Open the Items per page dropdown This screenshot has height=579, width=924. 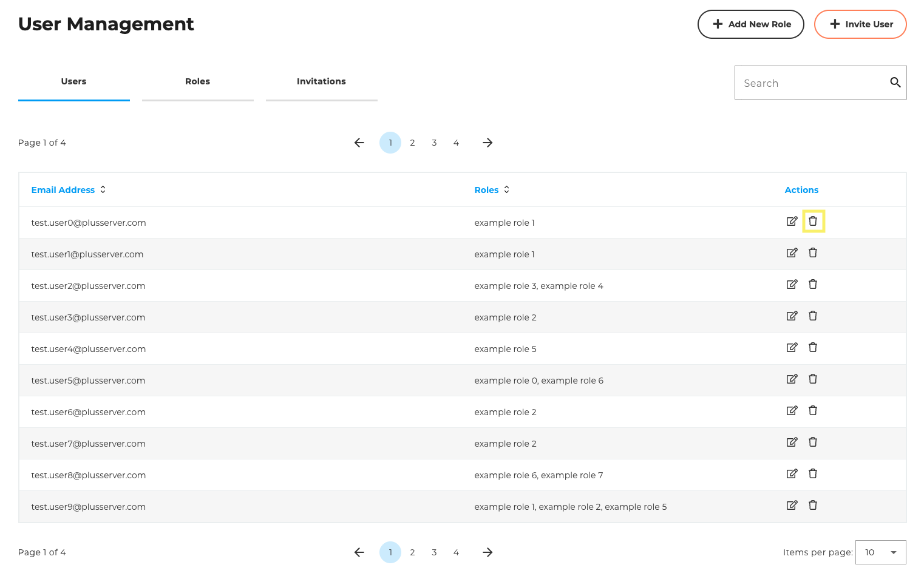(x=880, y=552)
